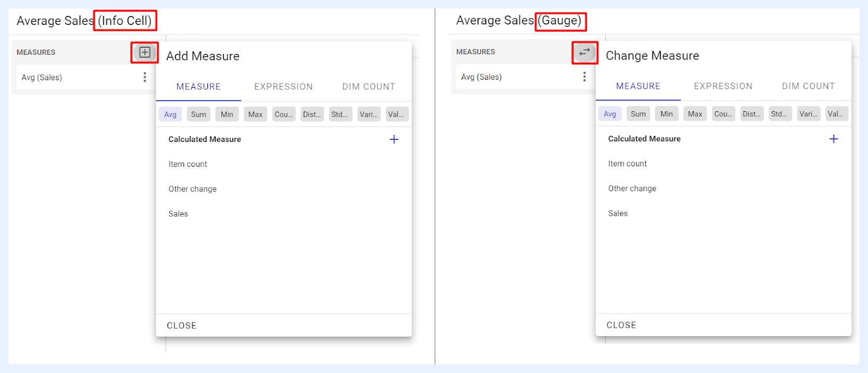This screenshot has width=868, height=373.
Task: Close the Add Measure dialog
Action: (x=182, y=326)
